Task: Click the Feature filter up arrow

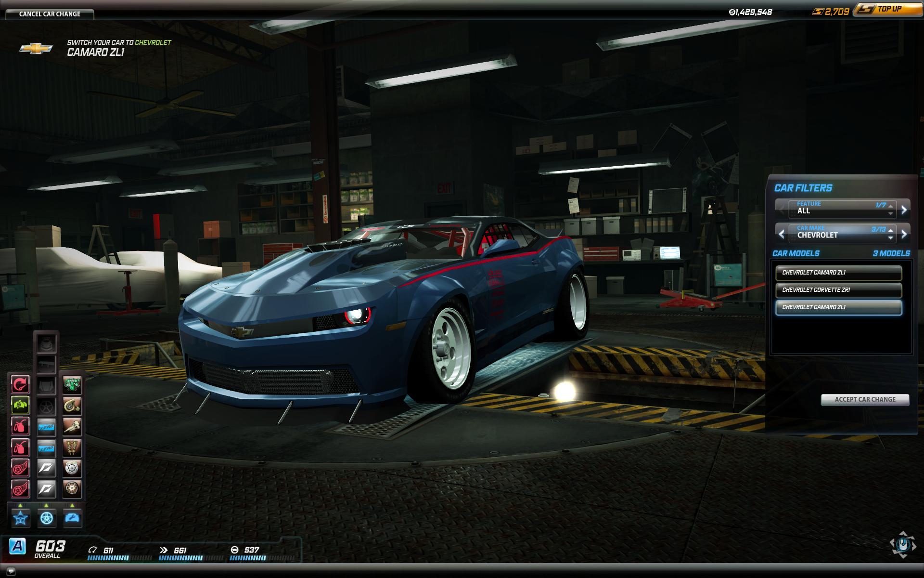Action: point(891,206)
